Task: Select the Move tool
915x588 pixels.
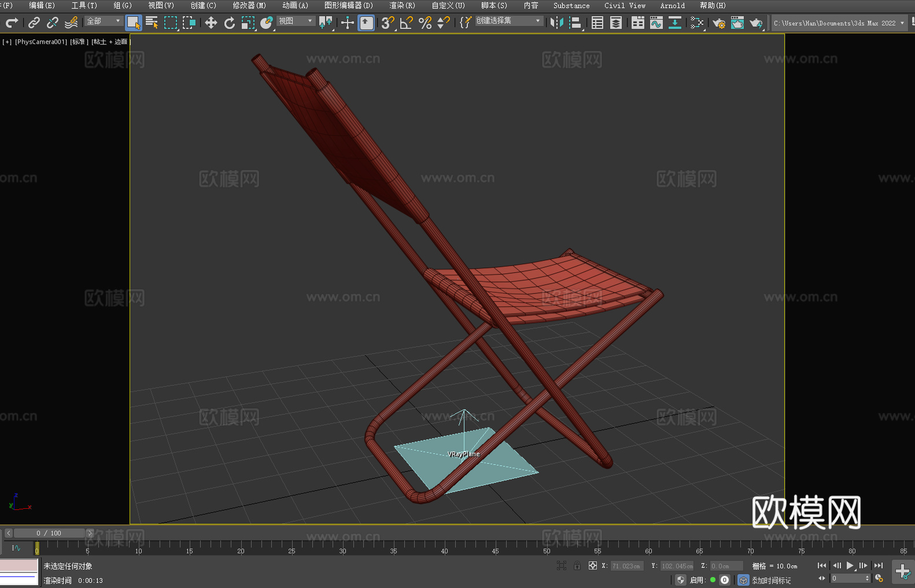Action: (x=211, y=23)
